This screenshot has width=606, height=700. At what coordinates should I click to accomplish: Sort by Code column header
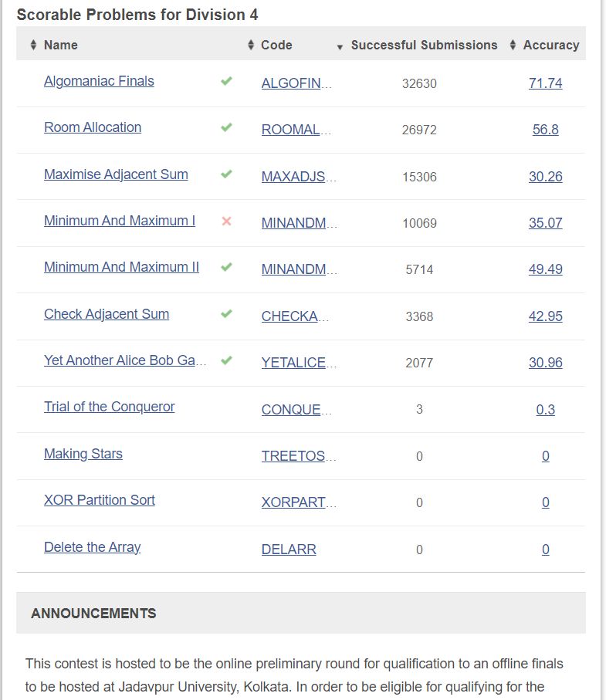click(x=276, y=45)
